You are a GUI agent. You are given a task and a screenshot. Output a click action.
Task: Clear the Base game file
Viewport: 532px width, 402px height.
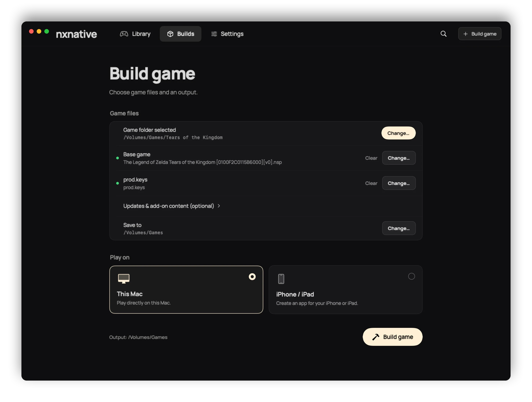(371, 158)
